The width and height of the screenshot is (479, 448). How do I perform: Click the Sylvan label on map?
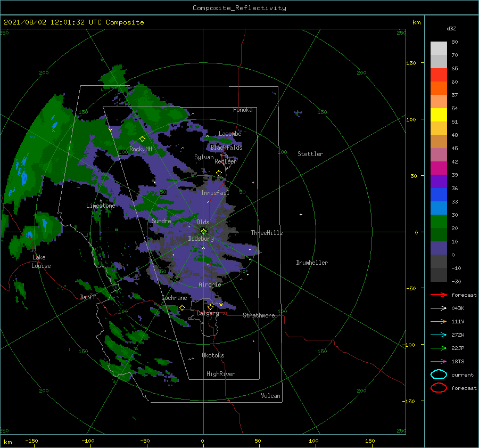tap(204, 157)
